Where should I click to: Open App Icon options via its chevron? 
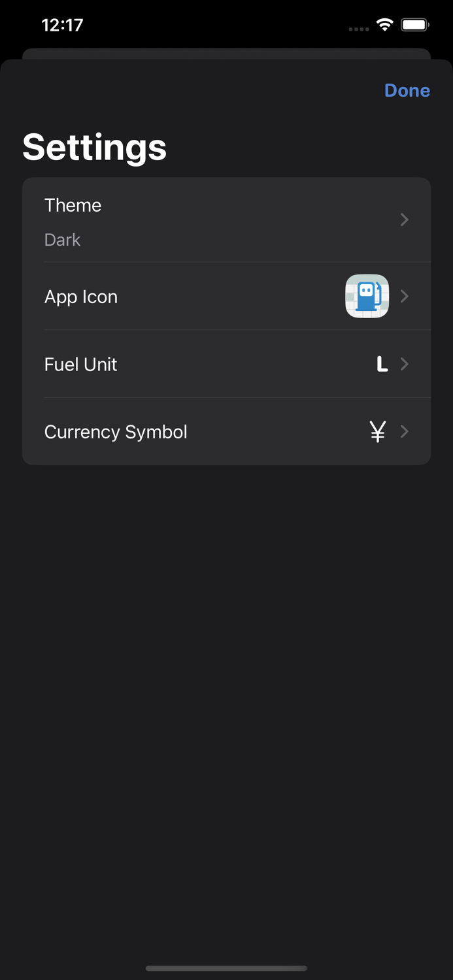pyautogui.click(x=404, y=296)
